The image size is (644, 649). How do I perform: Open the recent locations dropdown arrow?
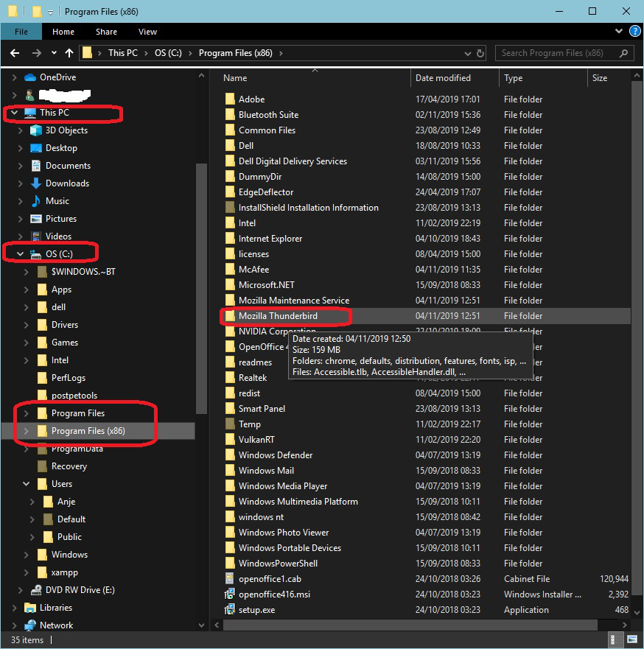(54, 53)
